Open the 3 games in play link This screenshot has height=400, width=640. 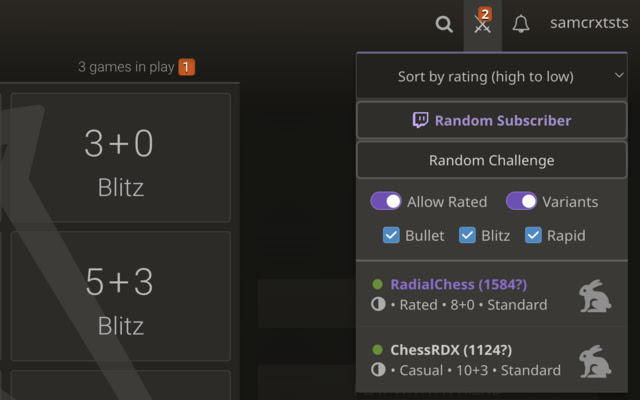pyautogui.click(x=127, y=67)
